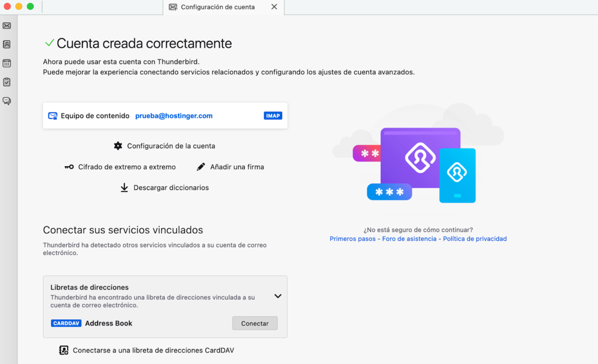Click the Equipo de contenido account name
The image size is (598, 364).
pyautogui.click(x=95, y=116)
